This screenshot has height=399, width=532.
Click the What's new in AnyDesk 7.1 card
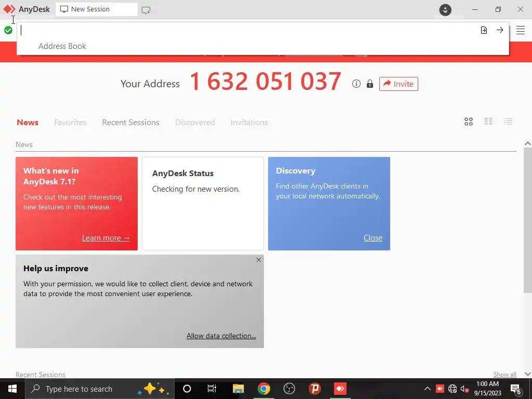tap(77, 204)
